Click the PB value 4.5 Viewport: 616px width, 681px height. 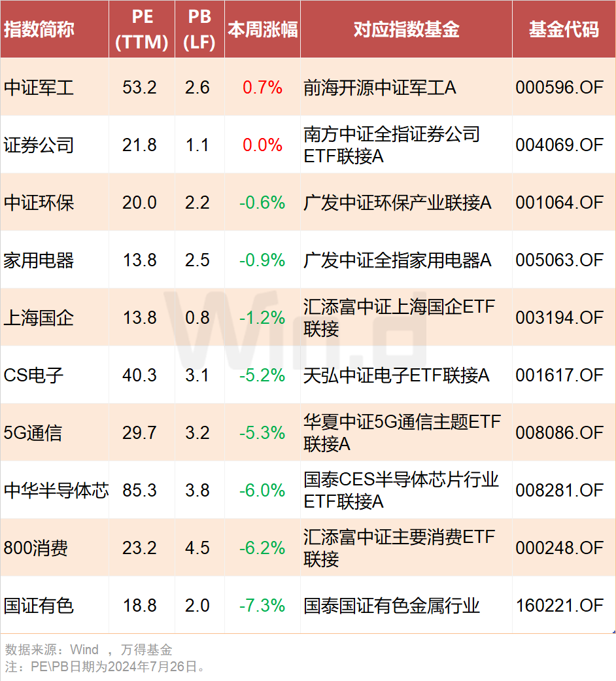[197, 548]
